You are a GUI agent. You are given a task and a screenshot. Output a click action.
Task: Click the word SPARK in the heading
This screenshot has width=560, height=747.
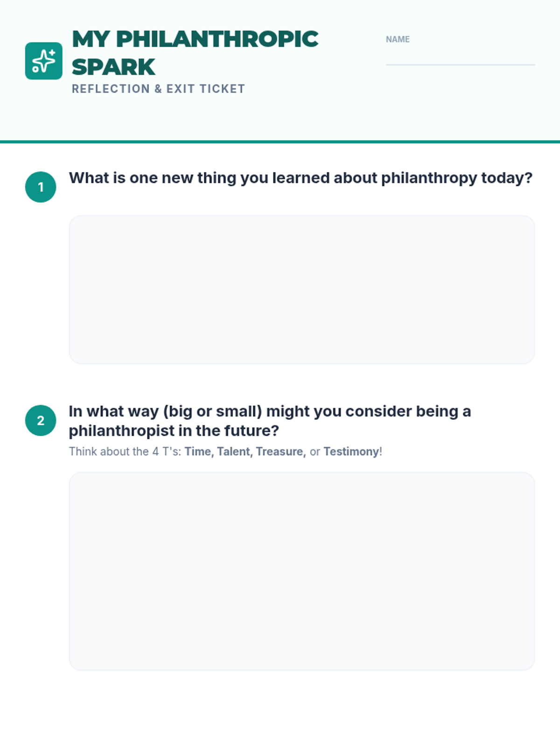click(113, 67)
